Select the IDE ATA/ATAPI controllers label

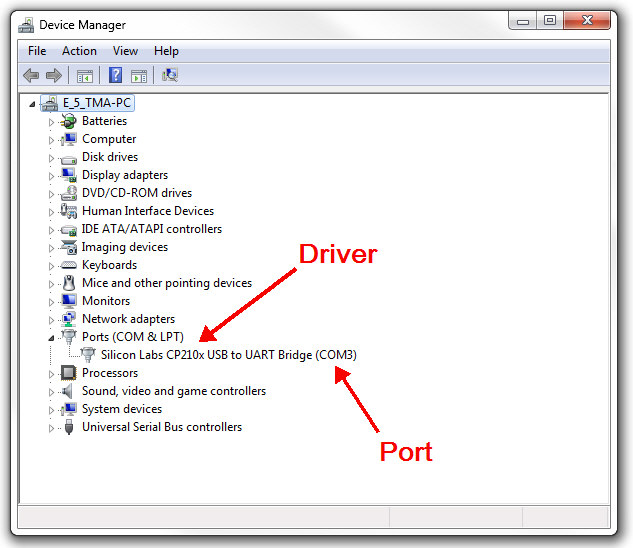point(152,229)
